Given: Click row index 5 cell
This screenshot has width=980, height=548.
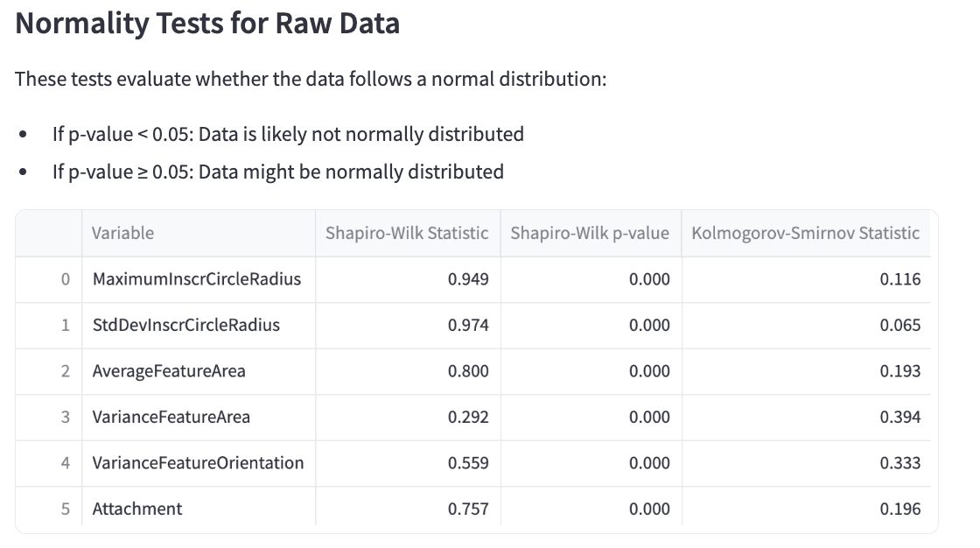Looking at the screenshot, I should click(49, 508).
